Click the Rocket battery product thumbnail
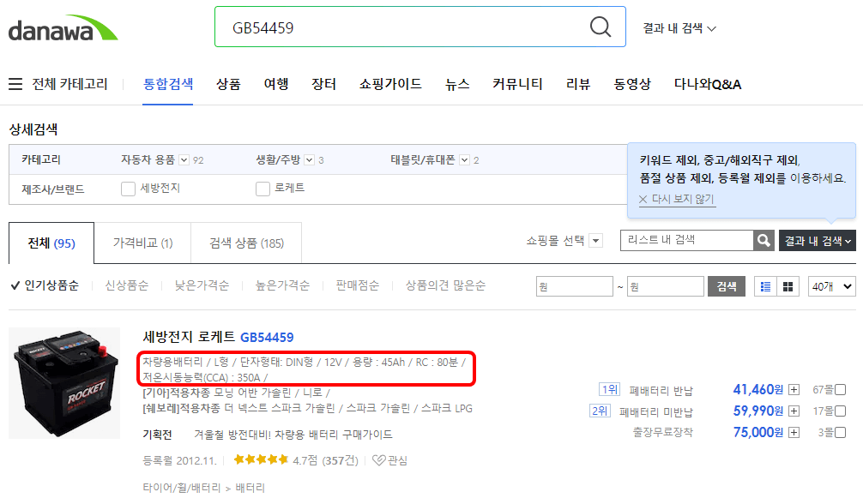 [64, 383]
